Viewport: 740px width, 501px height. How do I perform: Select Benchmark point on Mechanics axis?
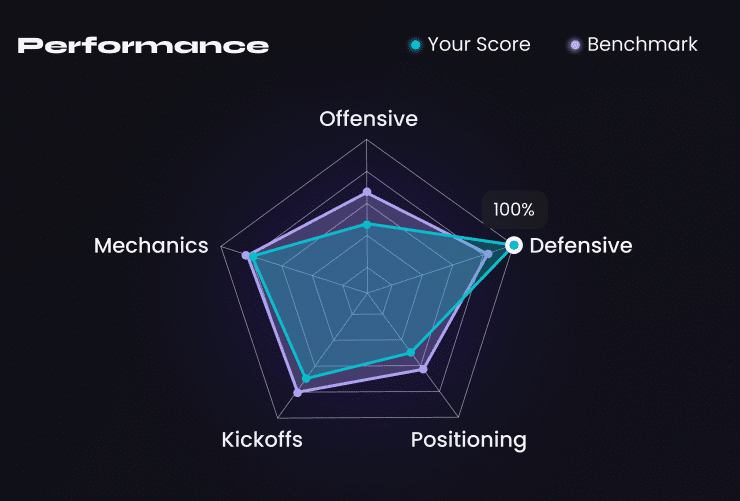pyautogui.click(x=245, y=255)
